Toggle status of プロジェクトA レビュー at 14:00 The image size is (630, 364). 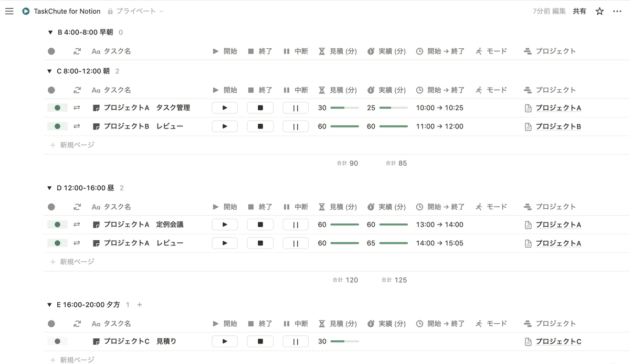pos(57,243)
